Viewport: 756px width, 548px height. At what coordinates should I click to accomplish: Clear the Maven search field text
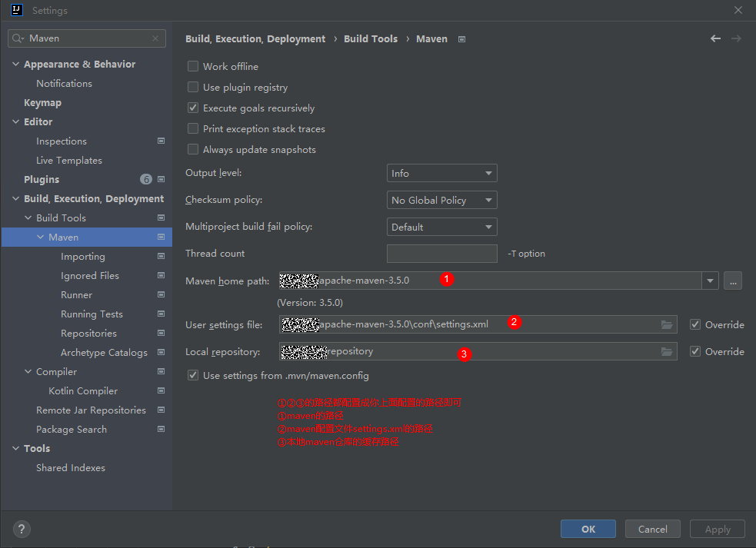click(x=155, y=38)
